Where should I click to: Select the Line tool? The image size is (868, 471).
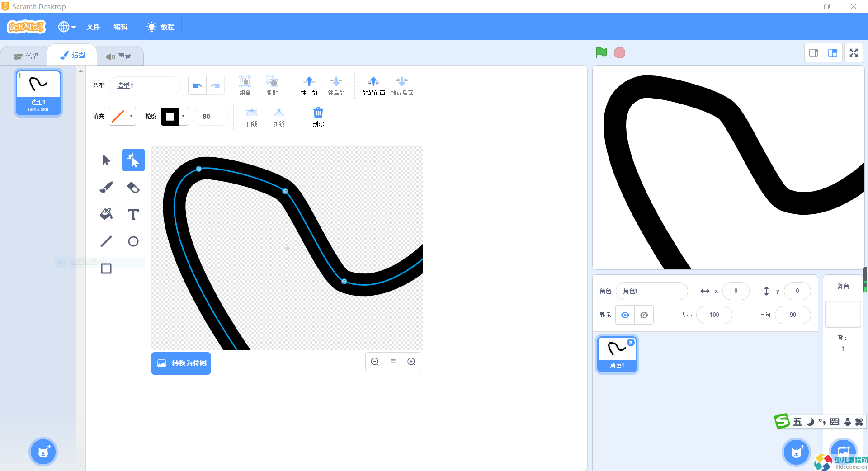pos(106,241)
